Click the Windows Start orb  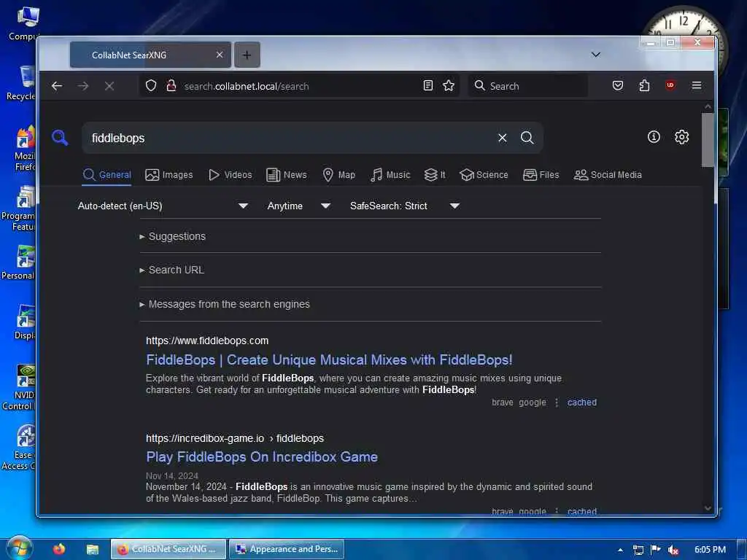point(20,548)
